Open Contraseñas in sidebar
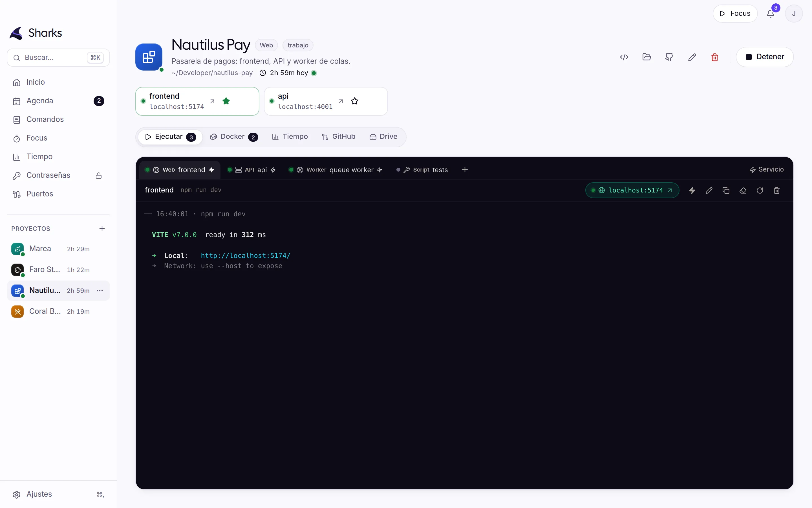 tap(58, 175)
